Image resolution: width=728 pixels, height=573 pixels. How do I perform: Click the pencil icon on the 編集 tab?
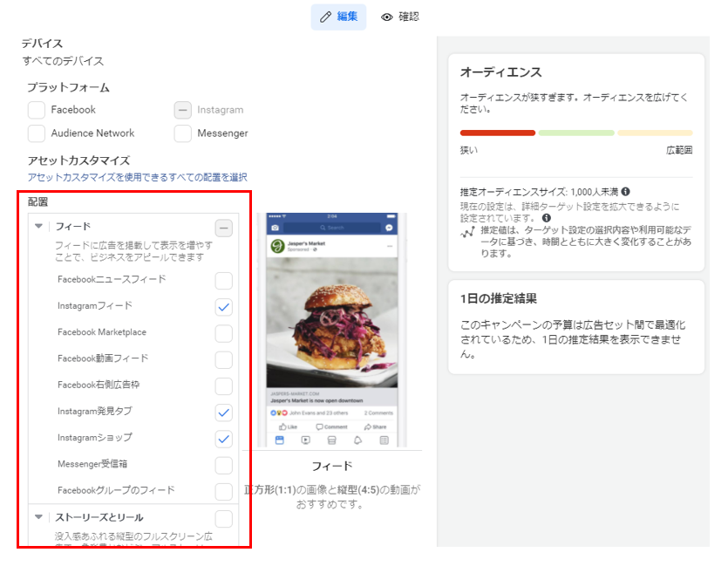pyautogui.click(x=326, y=17)
